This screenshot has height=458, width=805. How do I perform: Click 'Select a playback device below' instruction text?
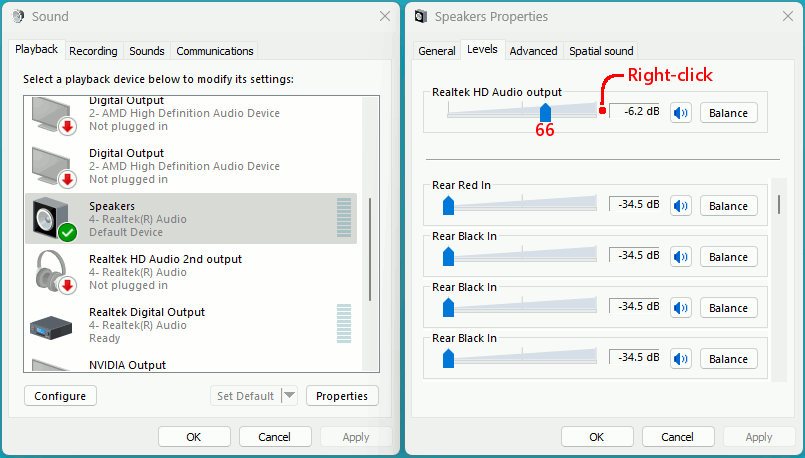[x=158, y=79]
